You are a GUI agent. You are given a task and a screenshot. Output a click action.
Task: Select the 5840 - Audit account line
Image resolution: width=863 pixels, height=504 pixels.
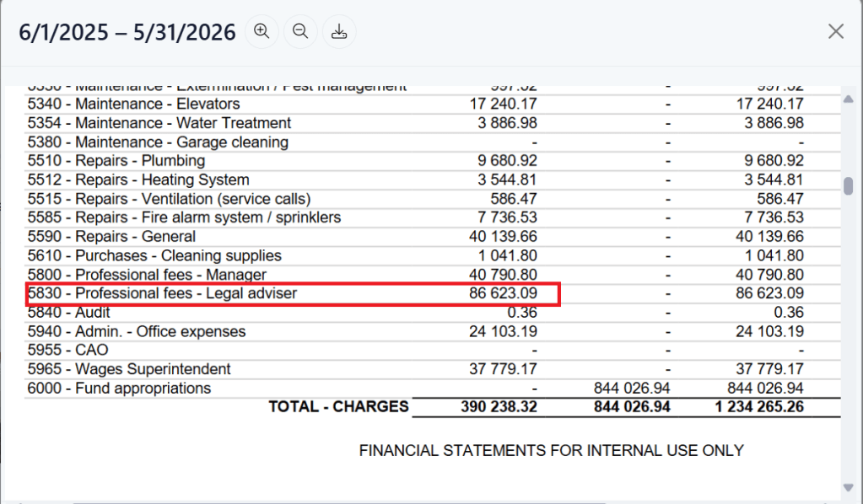click(69, 313)
